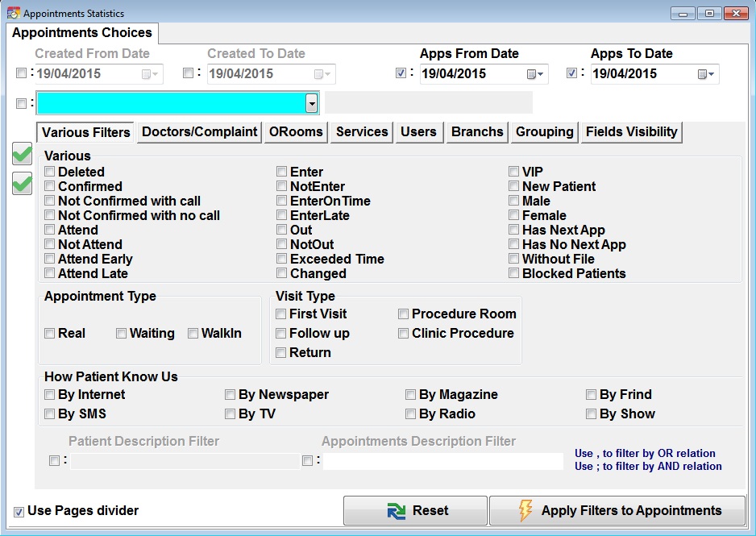Screen dimensions: 756x536
Task: Open the Apps To Date calendar picker
Action: pyautogui.click(x=706, y=74)
